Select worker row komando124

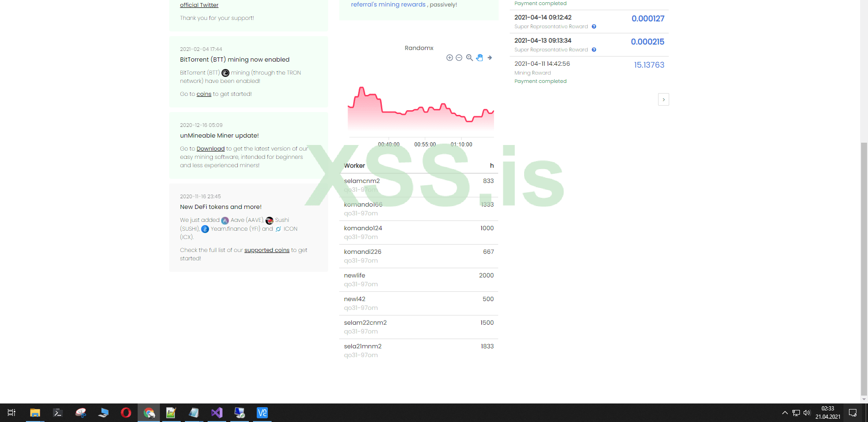click(419, 233)
